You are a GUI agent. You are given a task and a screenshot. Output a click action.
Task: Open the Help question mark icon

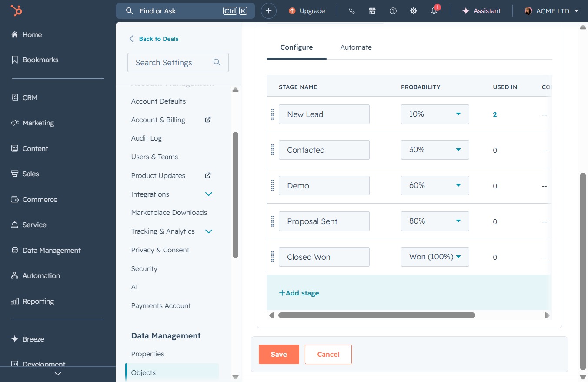click(x=393, y=11)
